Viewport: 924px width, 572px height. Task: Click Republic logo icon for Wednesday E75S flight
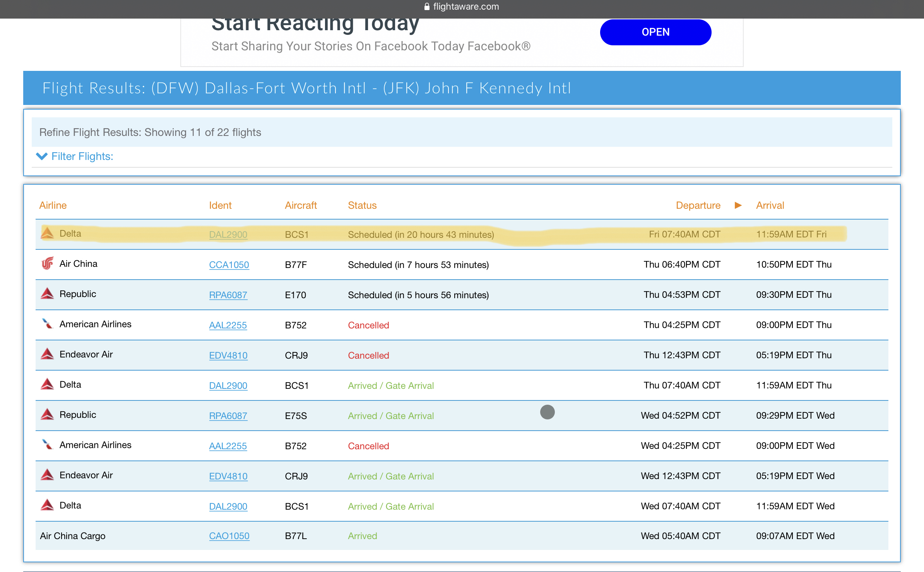coord(47,414)
